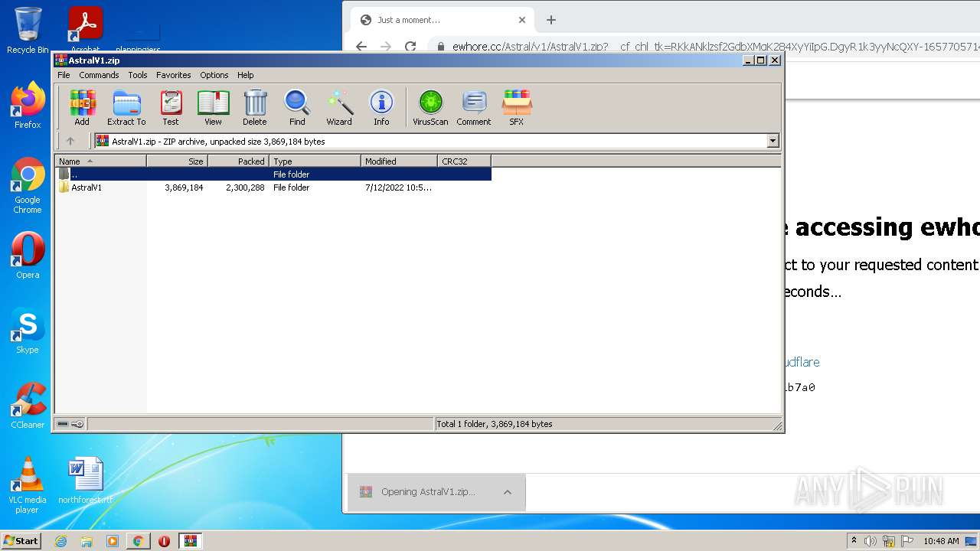Open Google Chrome desktop shortcut
980x551 pixels.
28,185
